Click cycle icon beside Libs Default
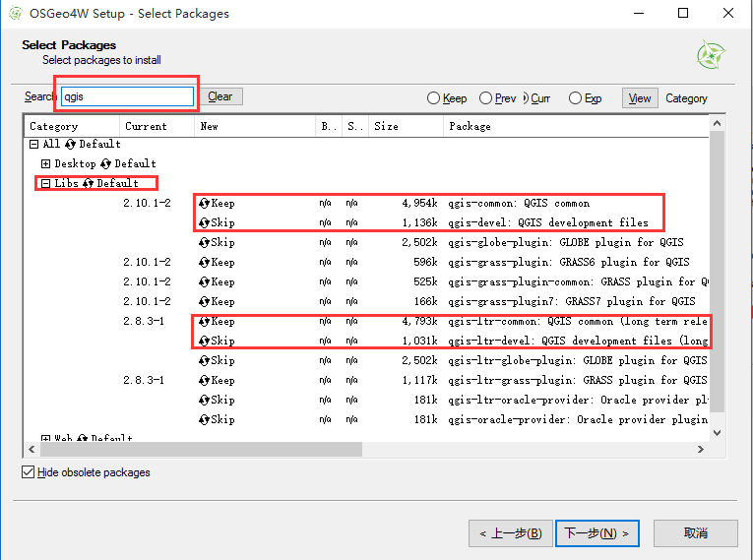This screenshot has height=560, width=753. tap(89, 183)
